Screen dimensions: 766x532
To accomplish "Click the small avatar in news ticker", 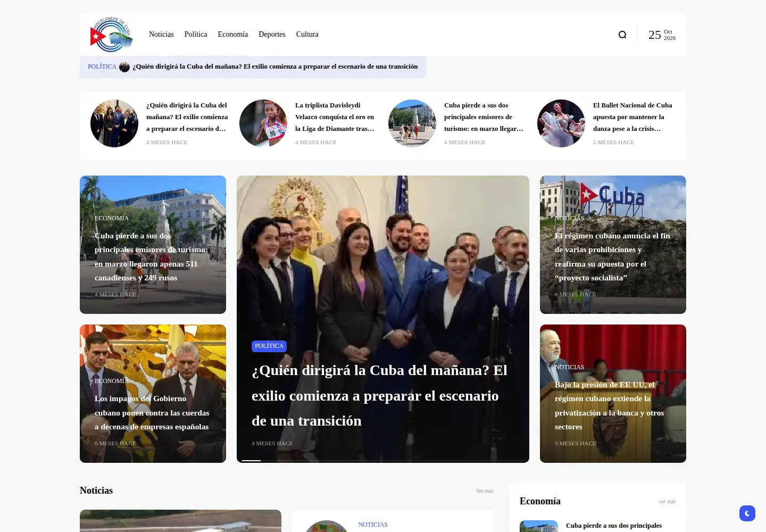I will click(x=124, y=67).
